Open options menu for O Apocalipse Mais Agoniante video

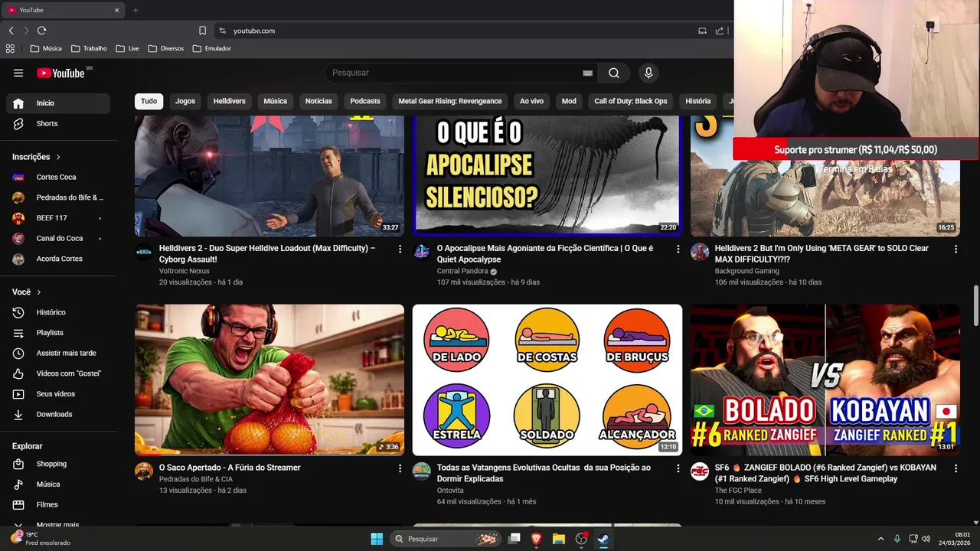[678, 249]
